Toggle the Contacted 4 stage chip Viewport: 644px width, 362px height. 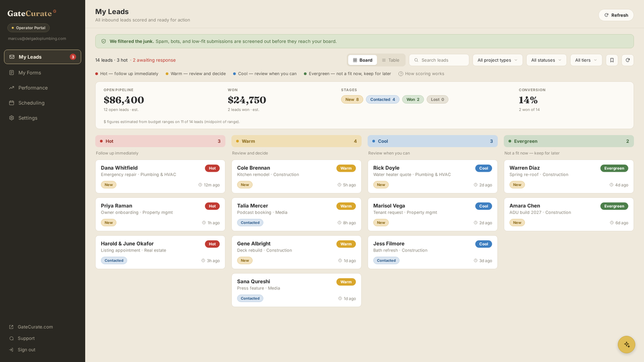(x=383, y=99)
